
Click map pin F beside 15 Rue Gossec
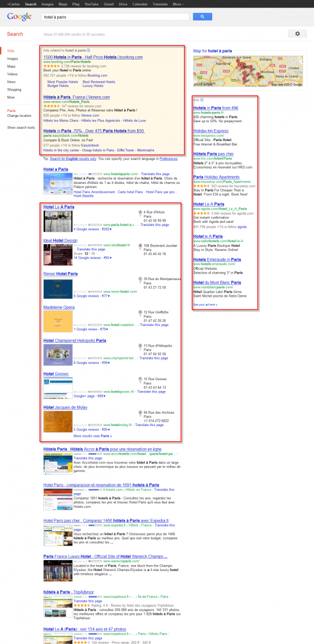pyautogui.click(x=140, y=379)
